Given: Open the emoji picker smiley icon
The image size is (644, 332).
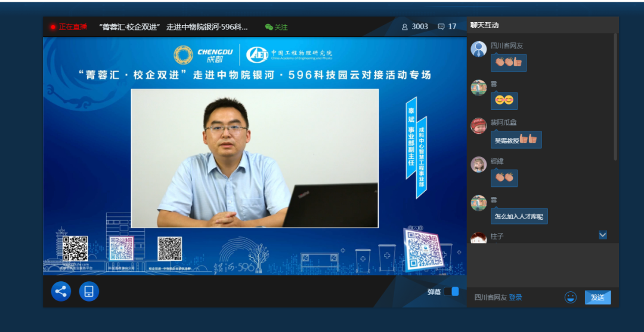Looking at the screenshot, I should pyautogui.click(x=571, y=297).
